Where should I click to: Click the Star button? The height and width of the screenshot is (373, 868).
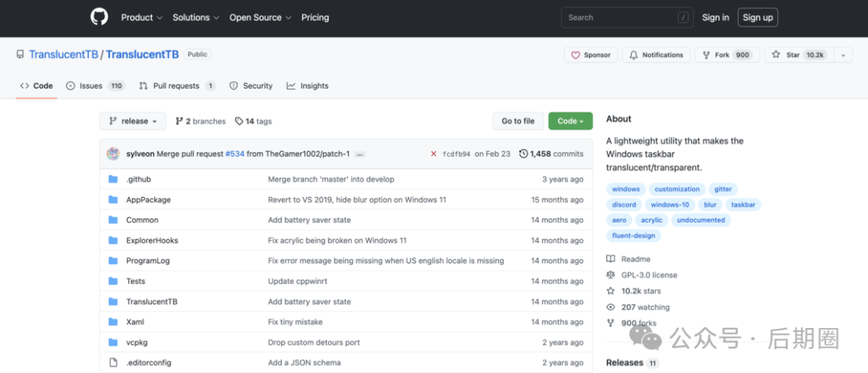pyautogui.click(x=800, y=55)
